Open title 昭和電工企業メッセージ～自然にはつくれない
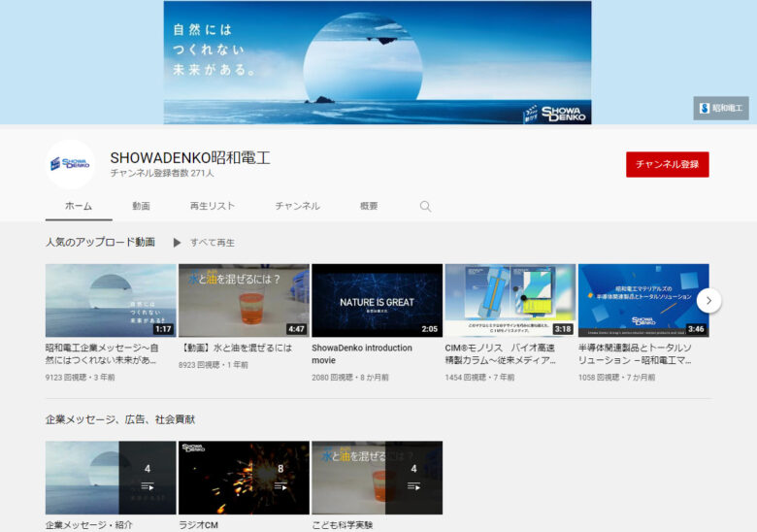Screen dimensions: 757x532 (x=102, y=354)
